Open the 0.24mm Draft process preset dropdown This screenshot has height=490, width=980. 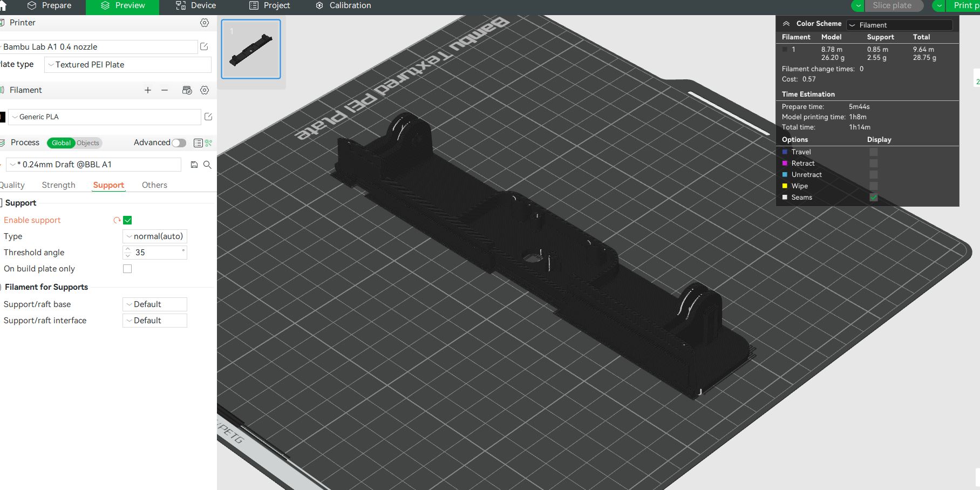[93, 165]
